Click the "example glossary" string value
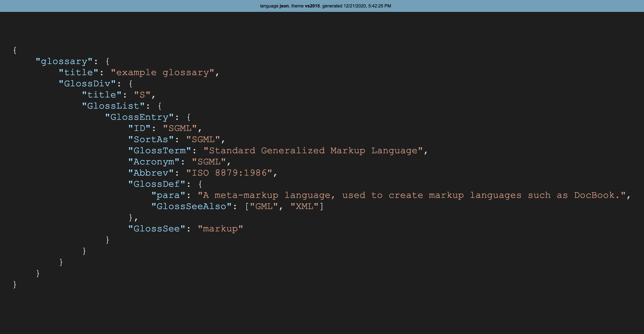Screen dimensions: 644x334 [162, 73]
